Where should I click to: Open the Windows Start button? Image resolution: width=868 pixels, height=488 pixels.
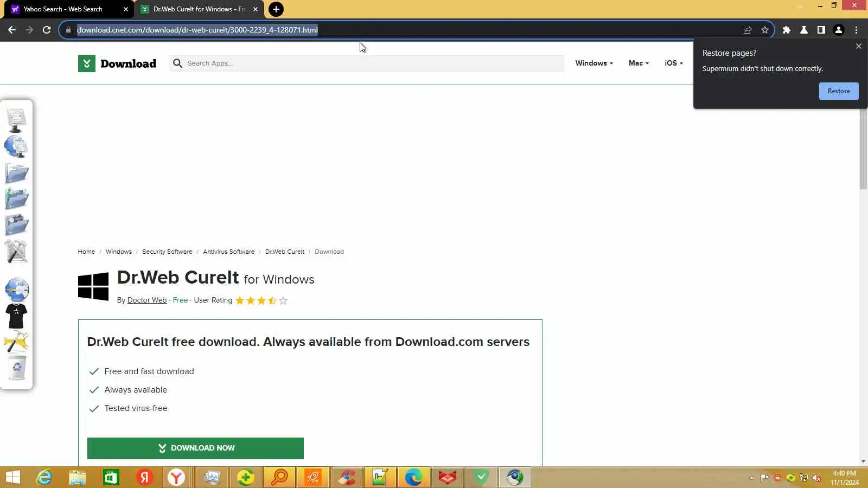tap(13, 477)
